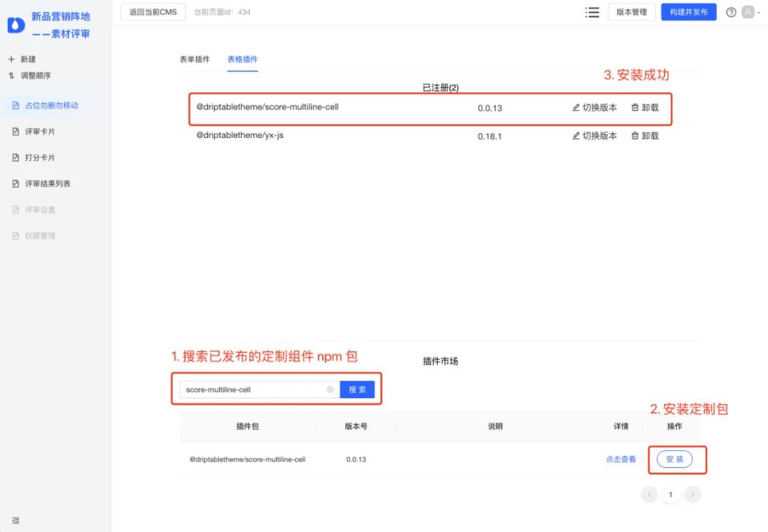
Task: Collapse the sidebar using the bottom-left icon
Action: (16, 521)
